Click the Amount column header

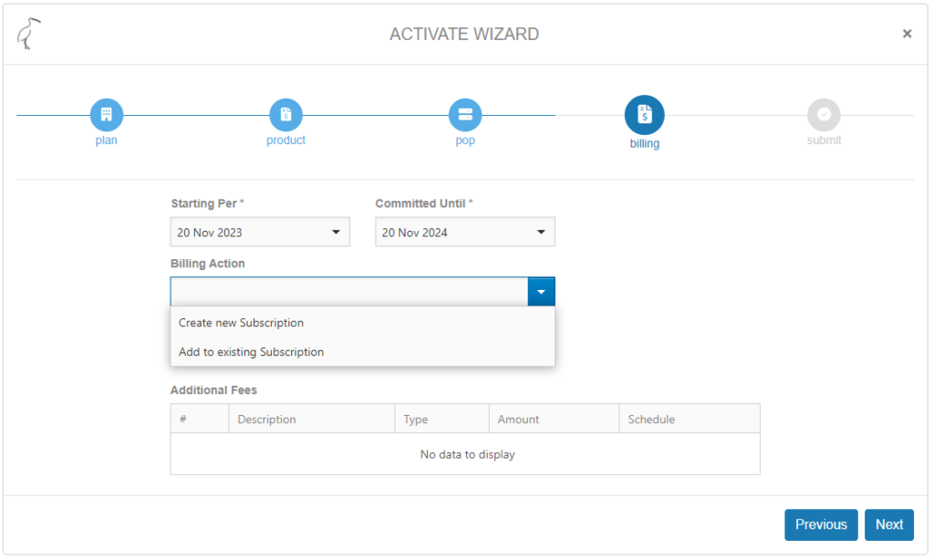pos(518,420)
